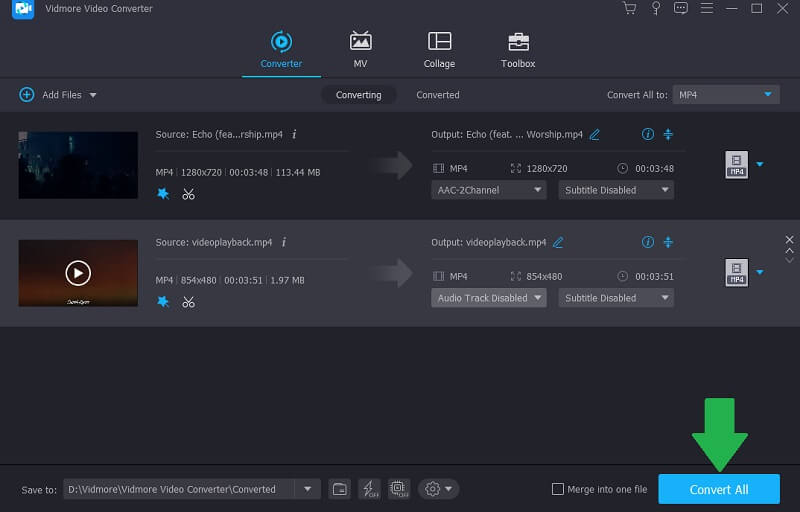Rename output of Echo video with pencil icon
The width and height of the screenshot is (800, 512).
[x=595, y=134]
